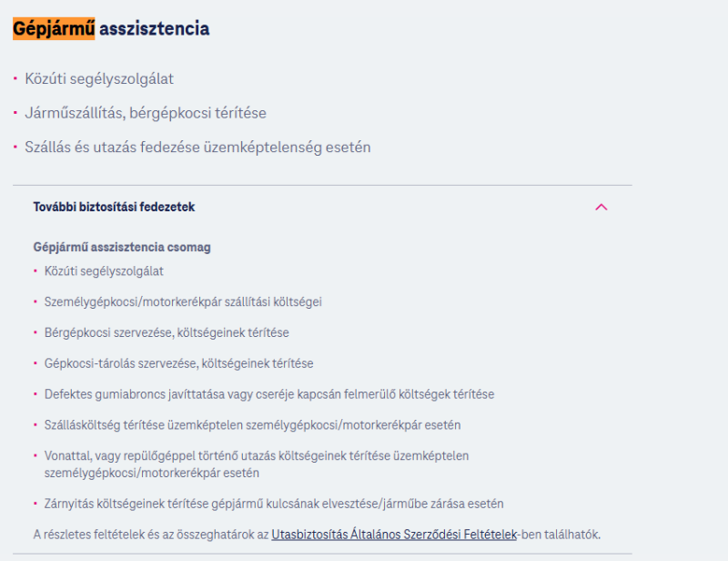The width and height of the screenshot is (728, 561).
Task: Click the highlighted Gépjármű word in heading
Action: click(54, 29)
